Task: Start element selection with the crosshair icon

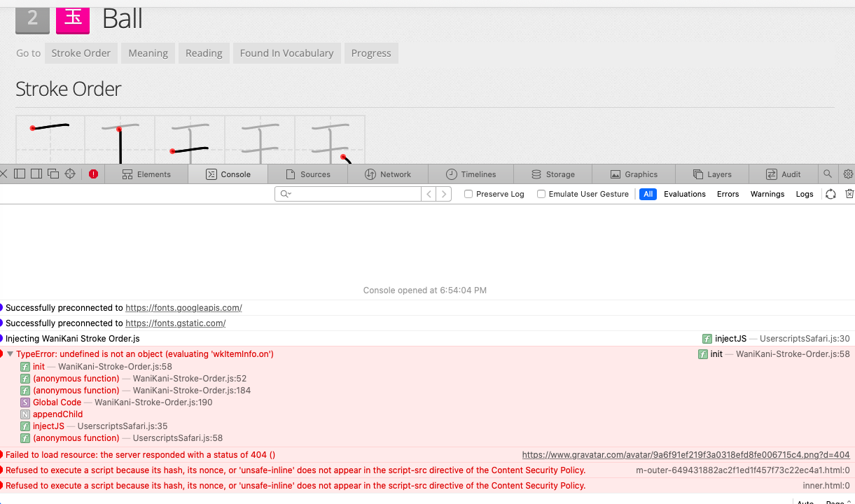Action: [70, 174]
